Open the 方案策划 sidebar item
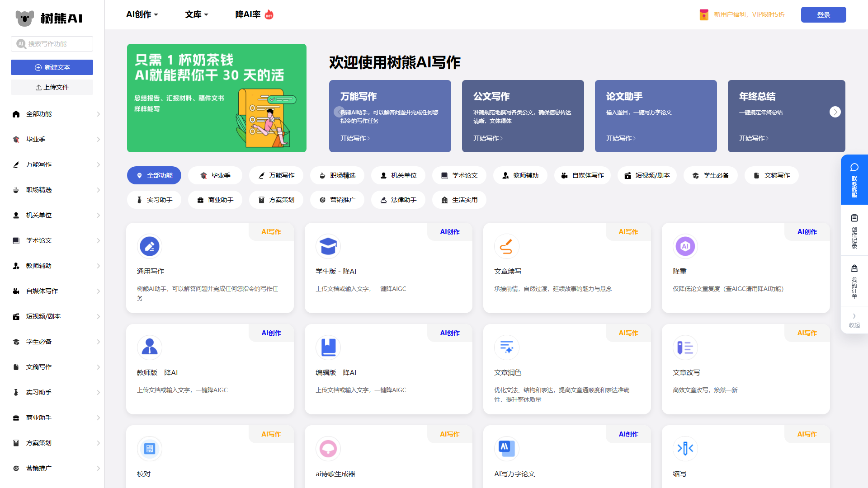Viewport: 868px width, 488px height. pyautogui.click(x=52, y=443)
